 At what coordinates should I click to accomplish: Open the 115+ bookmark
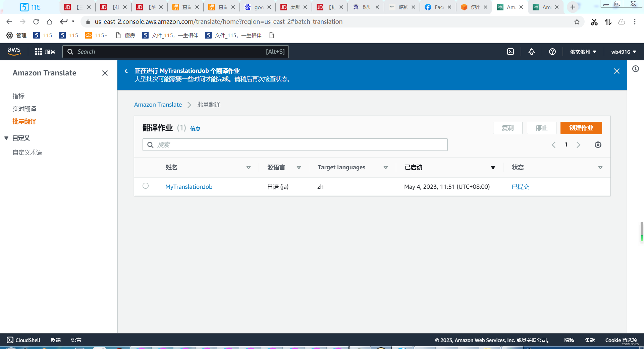pos(96,35)
